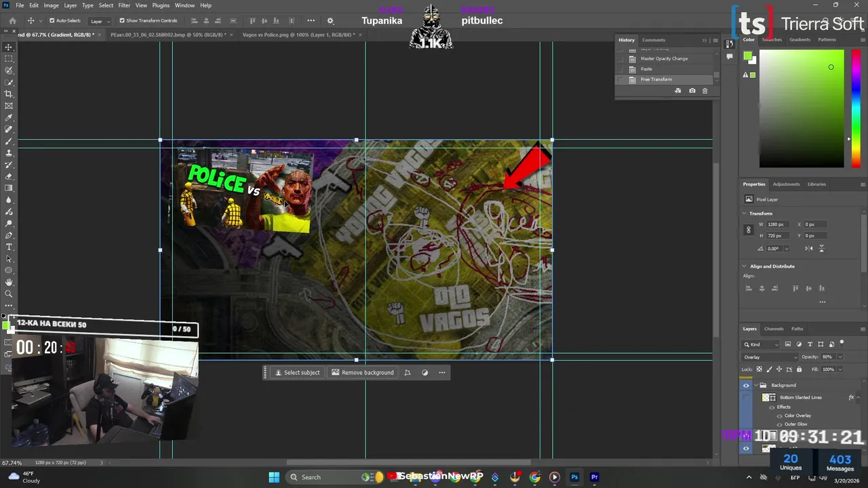This screenshot has width=868, height=488.
Task: Toggle Color Overlay effect visibility
Action: 779,415
